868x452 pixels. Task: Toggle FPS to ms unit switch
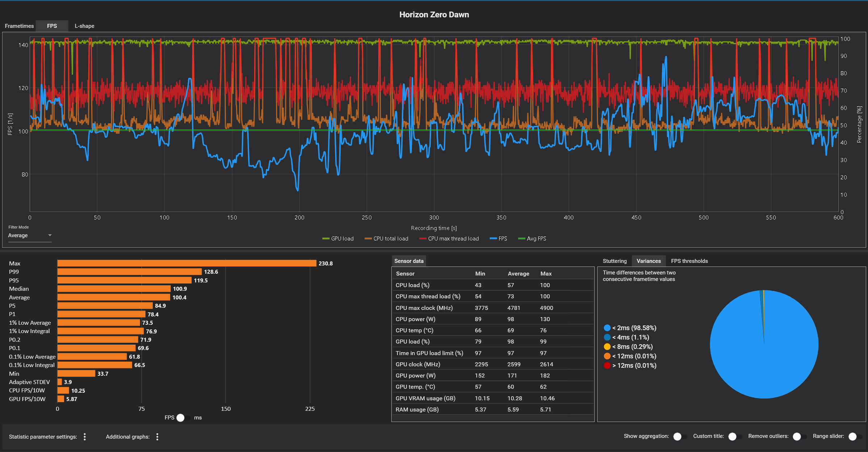point(184,418)
